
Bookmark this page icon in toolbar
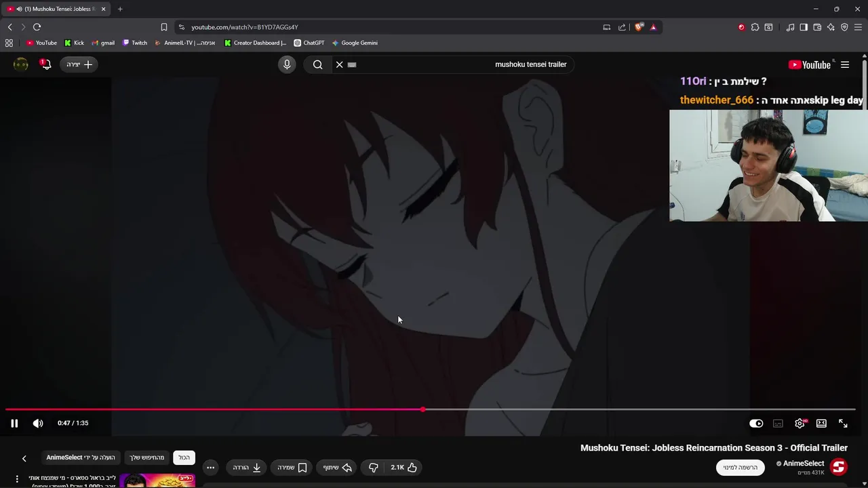tap(163, 27)
